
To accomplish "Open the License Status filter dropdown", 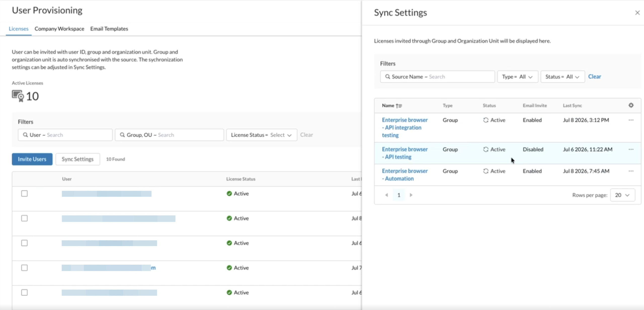I will click(262, 135).
